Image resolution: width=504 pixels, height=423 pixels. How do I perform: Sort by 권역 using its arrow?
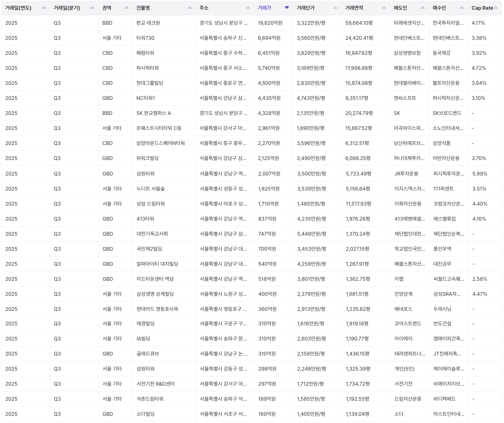pos(126,8)
